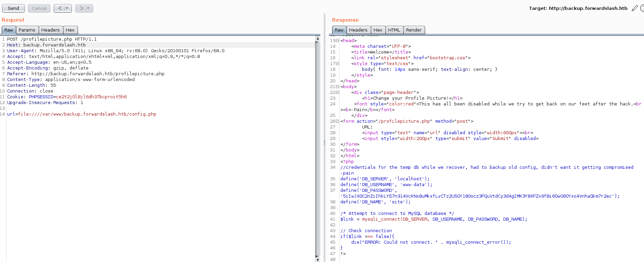This screenshot has height=262, width=644.
Task: Click the Content-Length: 55 header
Action: point(32,85)
